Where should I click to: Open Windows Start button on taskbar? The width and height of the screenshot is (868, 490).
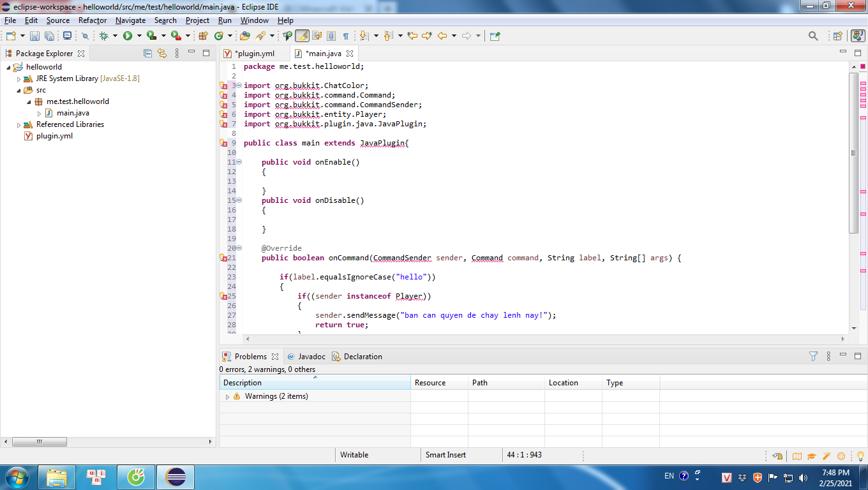point(16,477)
